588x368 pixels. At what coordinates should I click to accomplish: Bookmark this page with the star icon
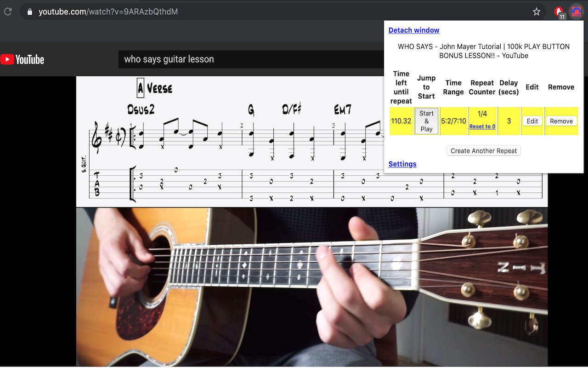click(537, 12)
